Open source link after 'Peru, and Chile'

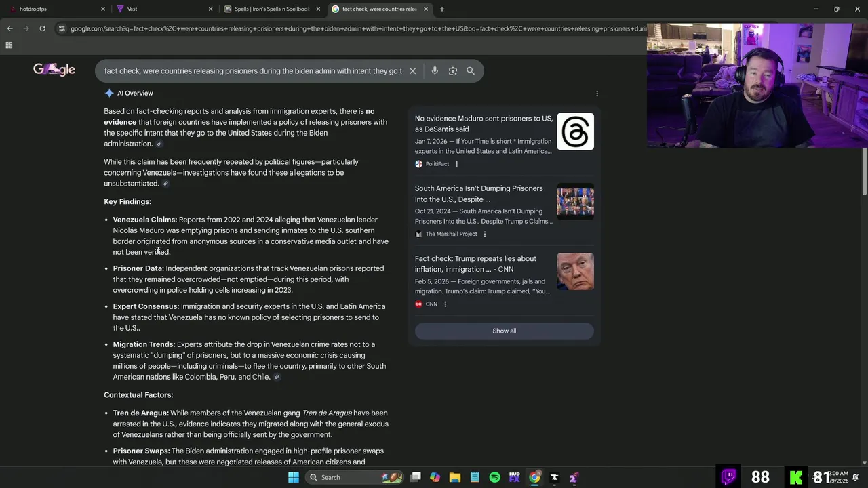[x=277, y=377]
